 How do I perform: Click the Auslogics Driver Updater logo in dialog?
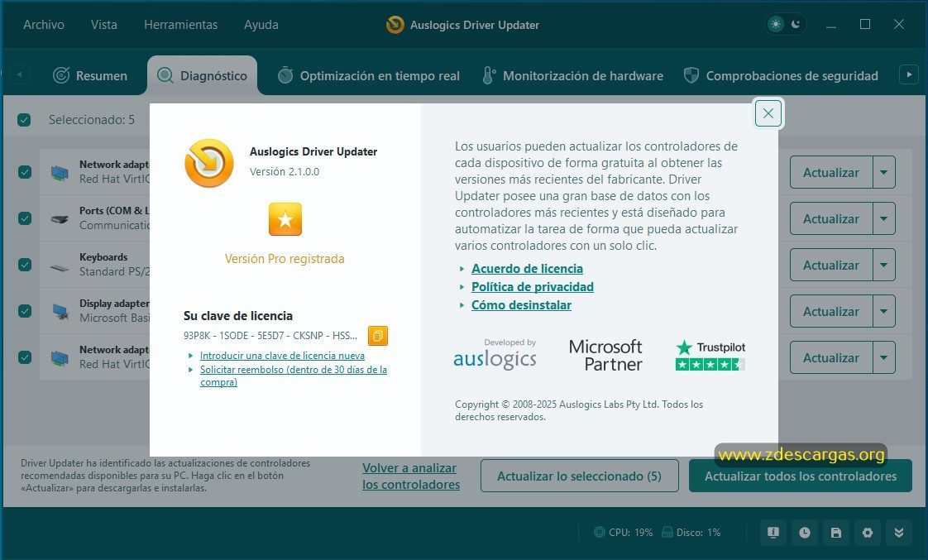click(209, 163)
